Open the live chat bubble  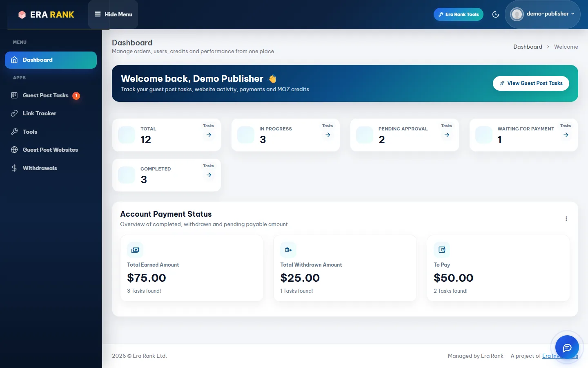pos(567,348)
